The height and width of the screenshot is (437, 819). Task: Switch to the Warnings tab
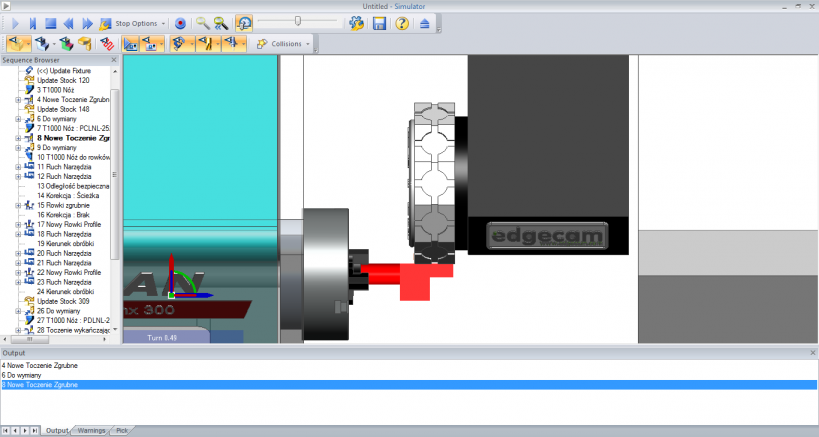coord(91,431)
